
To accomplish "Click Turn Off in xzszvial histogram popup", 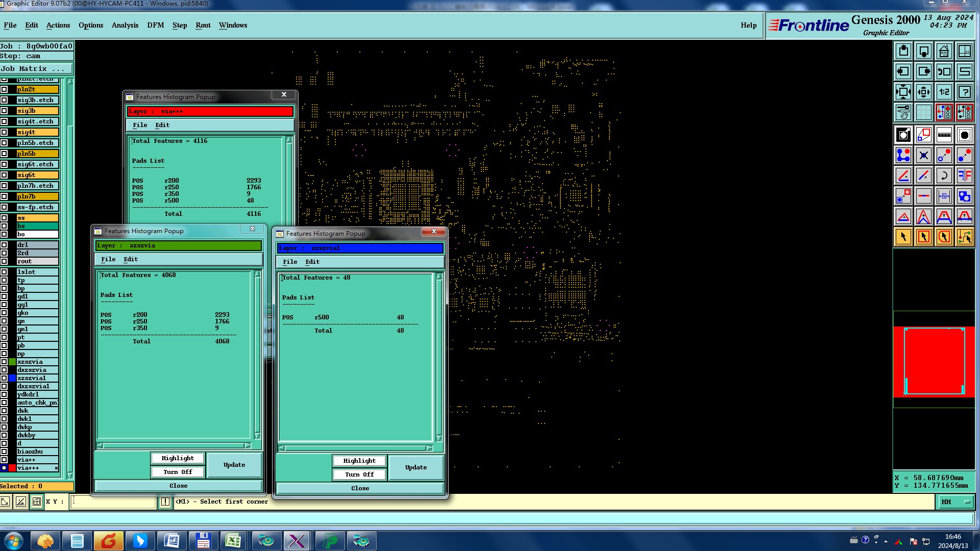I will point(359,474).
